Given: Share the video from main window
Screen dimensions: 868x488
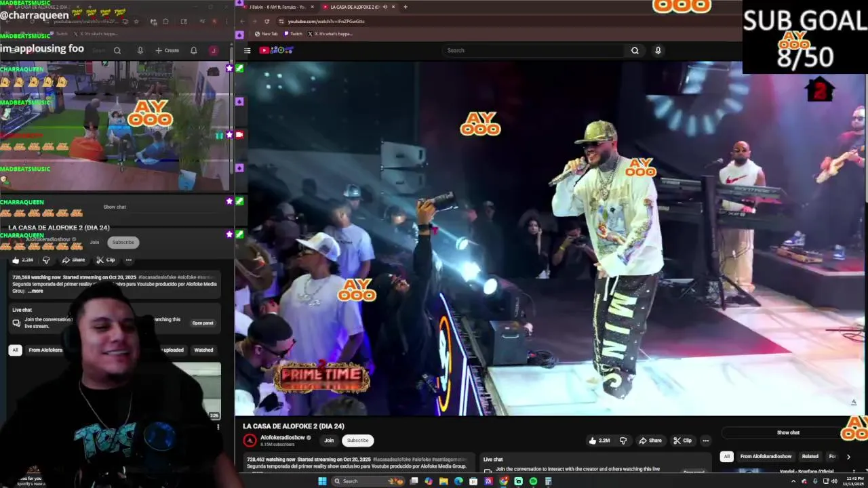Looking at the screenshot, I should click(x=650, y=441).
